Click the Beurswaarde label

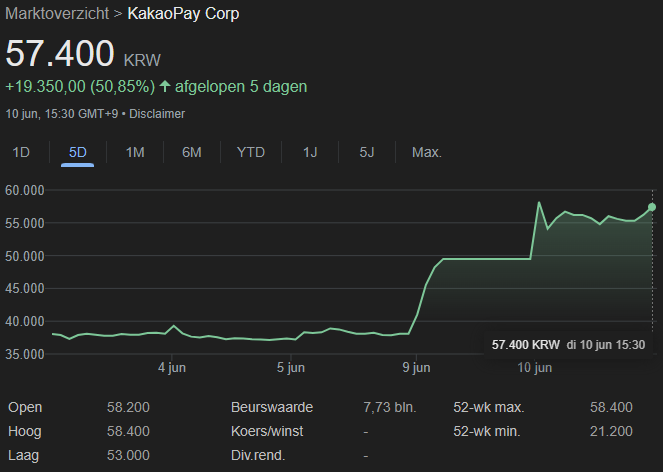point(272,407)
